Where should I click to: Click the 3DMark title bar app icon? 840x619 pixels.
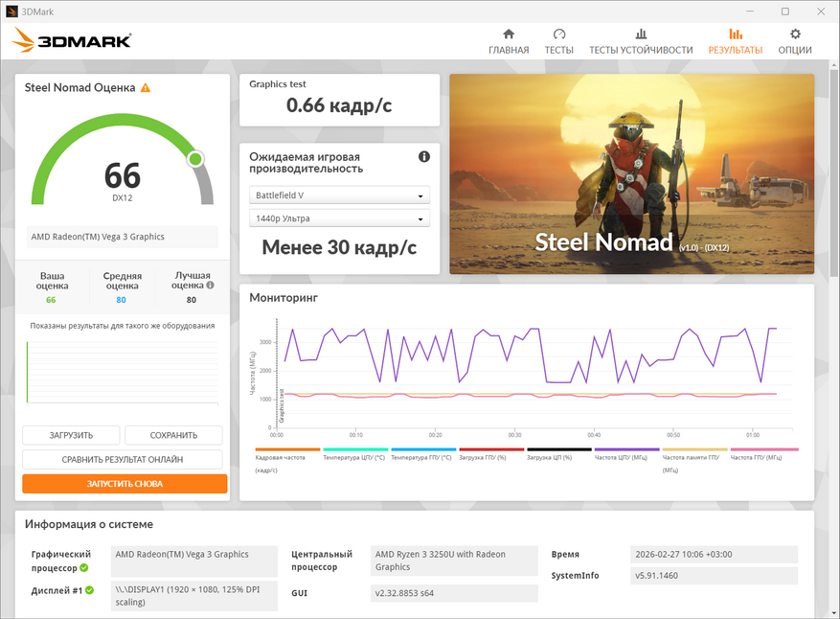11,11
